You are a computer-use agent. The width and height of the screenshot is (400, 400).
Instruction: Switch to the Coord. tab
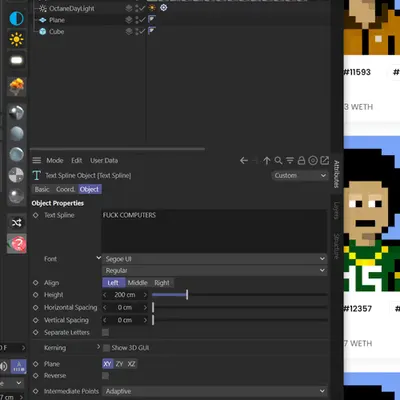[65, 189]
